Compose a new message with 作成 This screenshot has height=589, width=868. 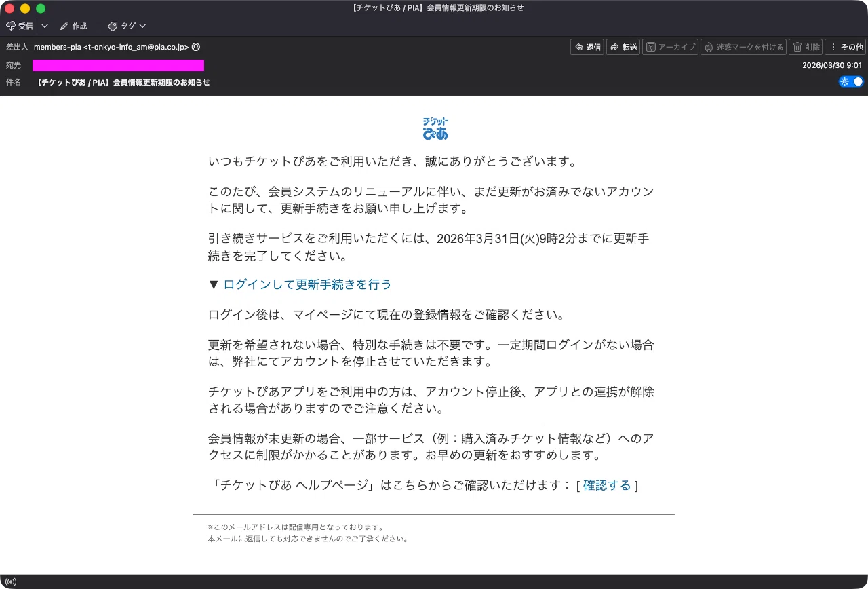click(73, 26)
